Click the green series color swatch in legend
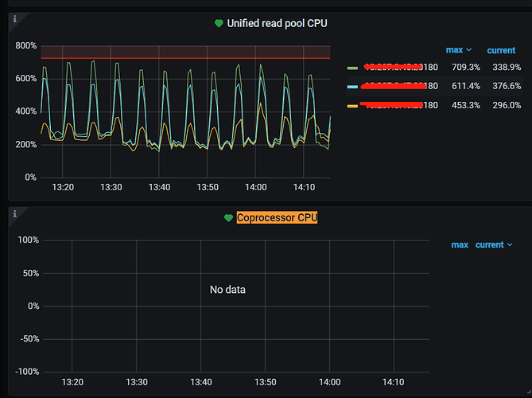This screenshot has width=532, height=398. click(352, 68)
